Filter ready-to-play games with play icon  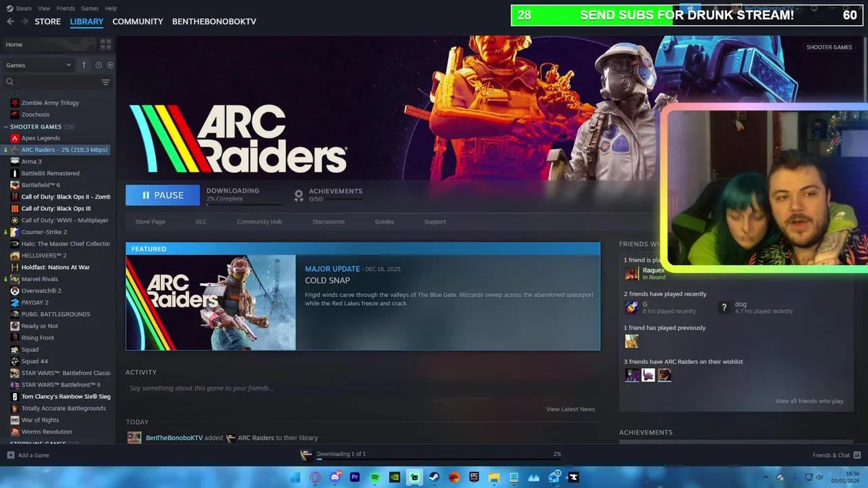coord(110,65)
